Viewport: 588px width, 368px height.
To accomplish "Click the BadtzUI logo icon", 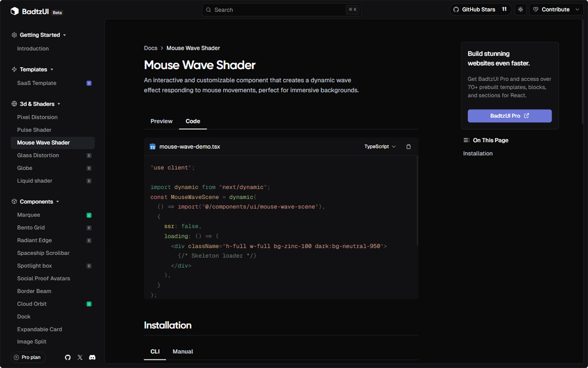I will (x=15, y=11).
